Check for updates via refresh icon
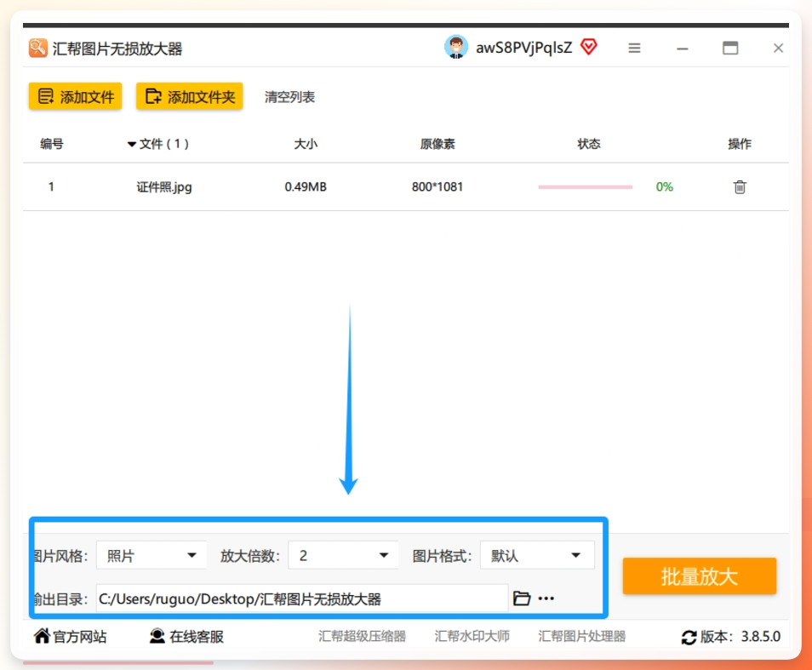 click(689, 637)
